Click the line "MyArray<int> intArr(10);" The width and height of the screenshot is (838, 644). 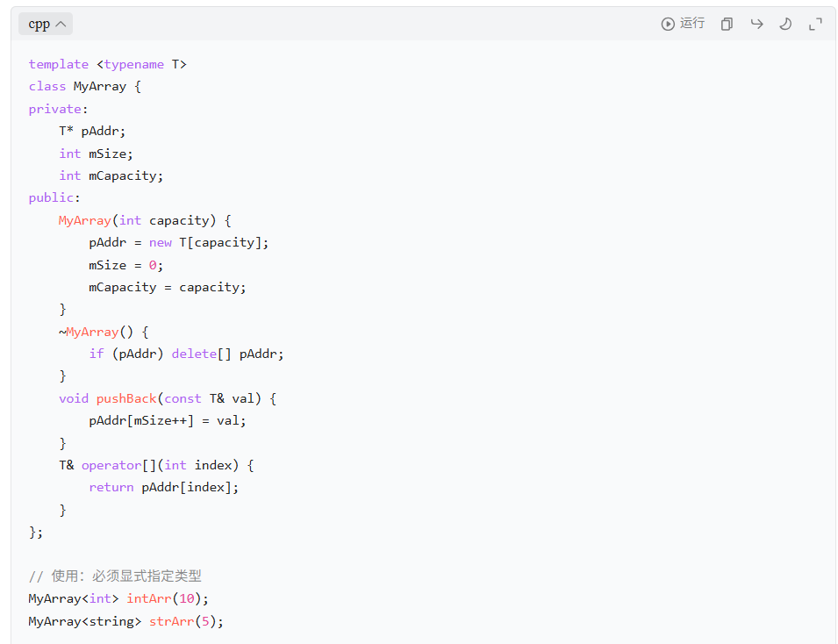pos(118,598)
